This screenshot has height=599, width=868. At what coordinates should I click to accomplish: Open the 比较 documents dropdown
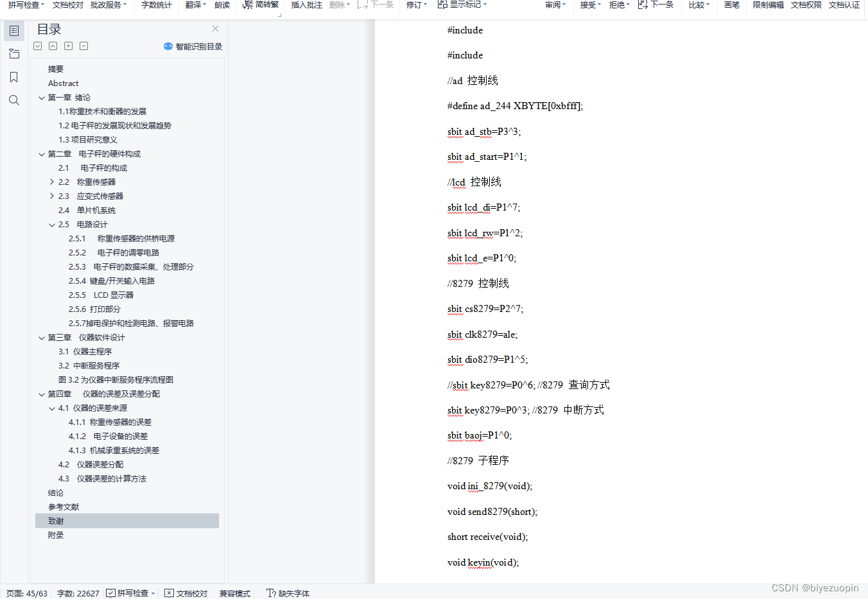click(x=699, y=4)
